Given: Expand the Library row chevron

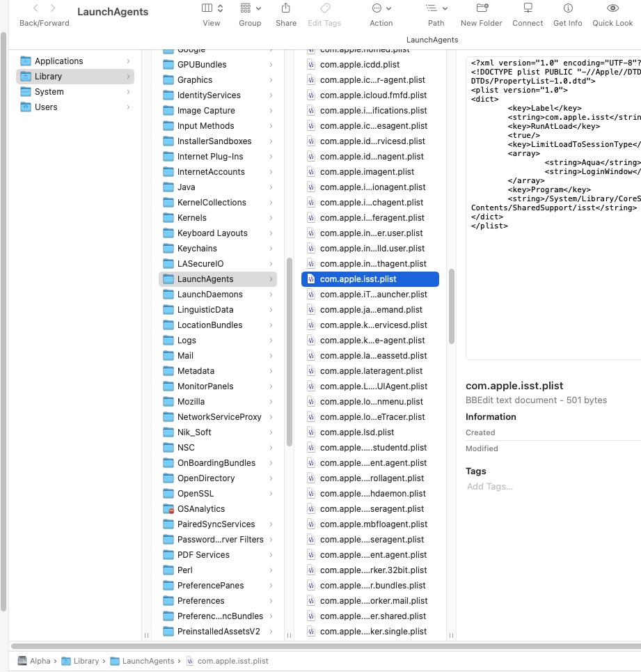Looking at the screenshot, I should click(x=128, y=77).
